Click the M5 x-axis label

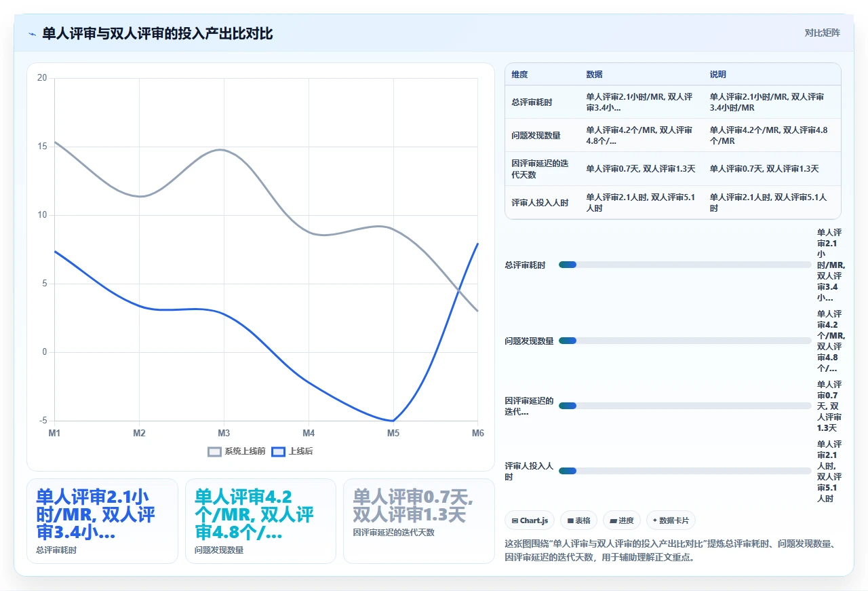tap(393, 433)
